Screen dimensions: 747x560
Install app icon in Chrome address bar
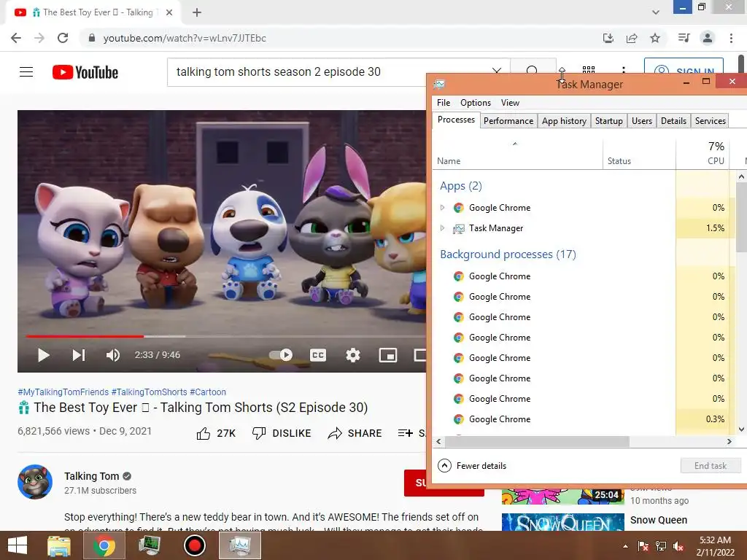[x=608, y=38]
